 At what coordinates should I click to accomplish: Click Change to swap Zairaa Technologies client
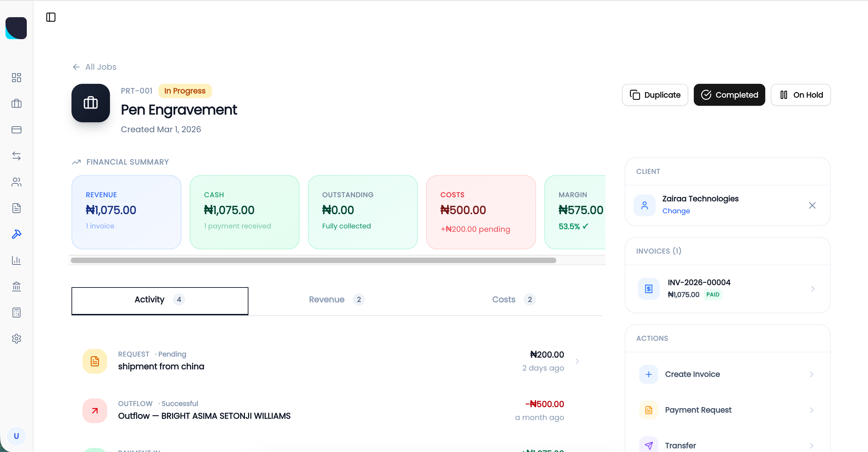[676, 211]
